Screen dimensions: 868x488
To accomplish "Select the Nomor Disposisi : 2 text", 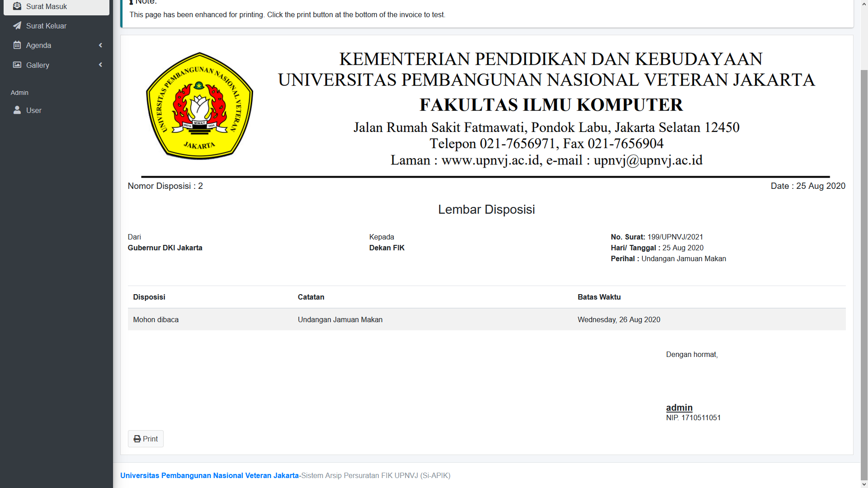I will pyautogui.click(x=165, y=186).
